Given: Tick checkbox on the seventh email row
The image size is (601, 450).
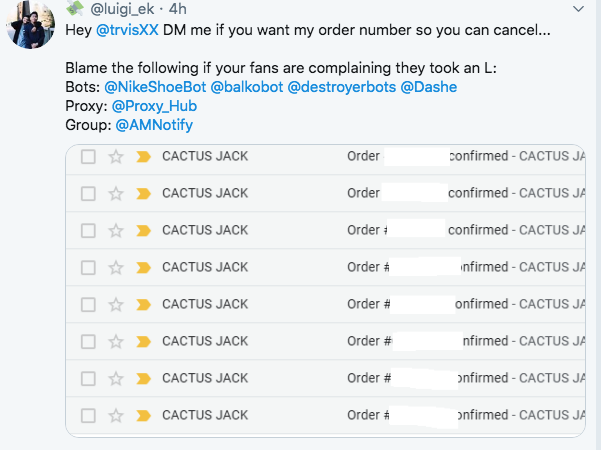Looking at the screenshot, I should (x=88, y=379).
